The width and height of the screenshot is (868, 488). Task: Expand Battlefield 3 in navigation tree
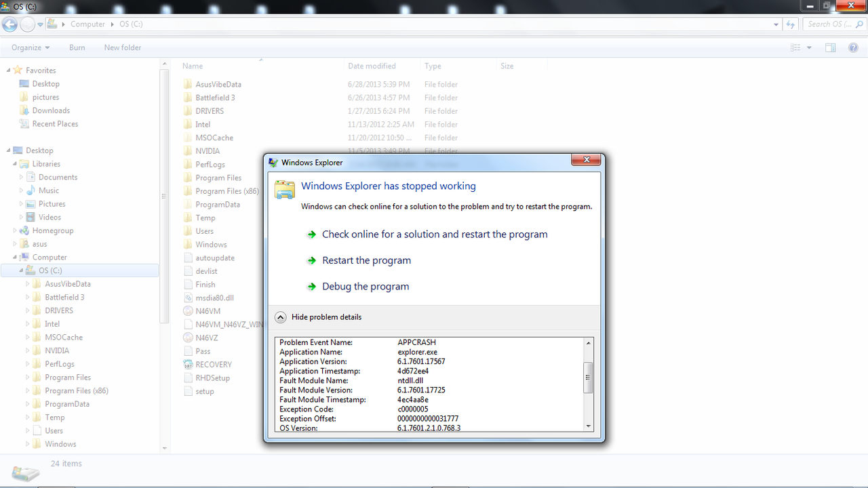28,297
